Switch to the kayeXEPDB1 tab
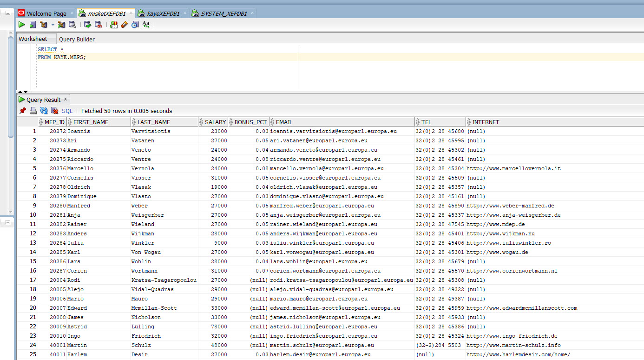Screen dimensions: 644x360 [164, 13]
